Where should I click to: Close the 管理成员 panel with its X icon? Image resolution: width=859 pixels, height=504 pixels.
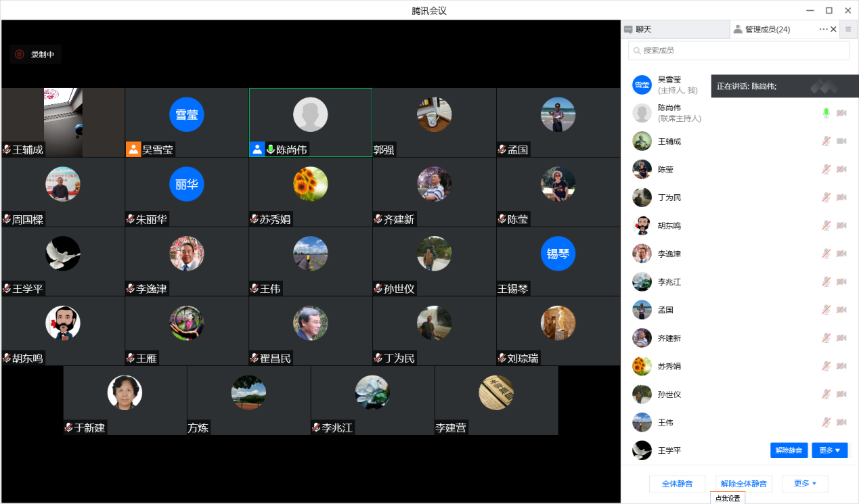pyautogui.click(x=833, y=29)
